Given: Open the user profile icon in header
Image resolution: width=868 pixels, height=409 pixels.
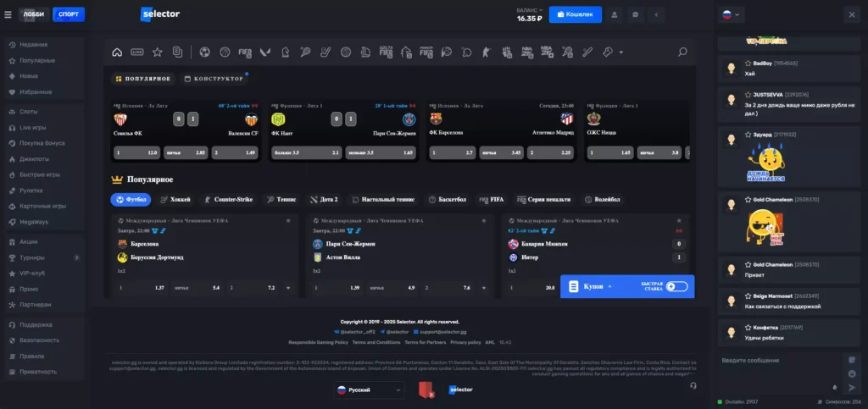Looking at the screenshot, I should (x=615, y=14).
